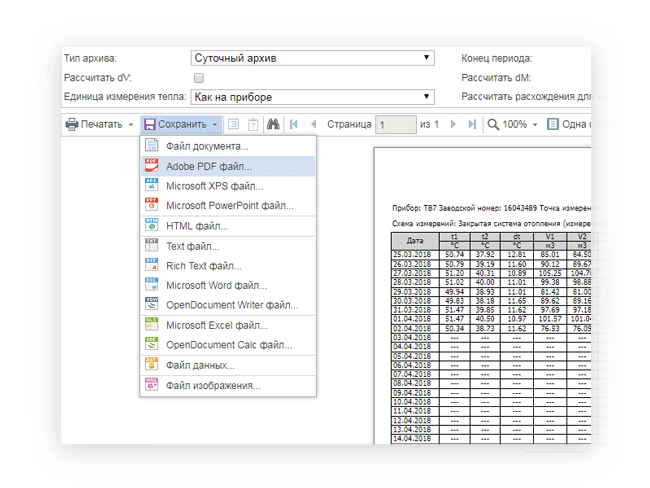Viewport: 650px width, 488px height.
Task: Click the PowerPoint file icon
Action: [x=151, y=204]
